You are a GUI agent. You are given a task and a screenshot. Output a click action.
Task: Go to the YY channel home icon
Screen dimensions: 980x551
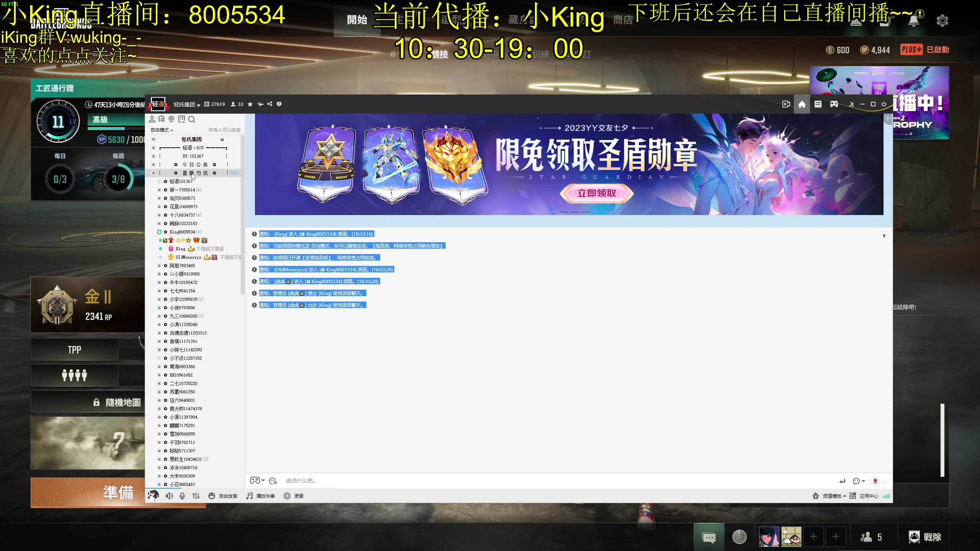point(802,104)
